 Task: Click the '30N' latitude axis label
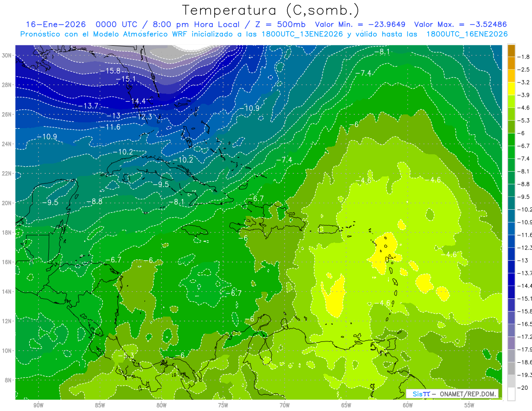(x=8, y=55)
